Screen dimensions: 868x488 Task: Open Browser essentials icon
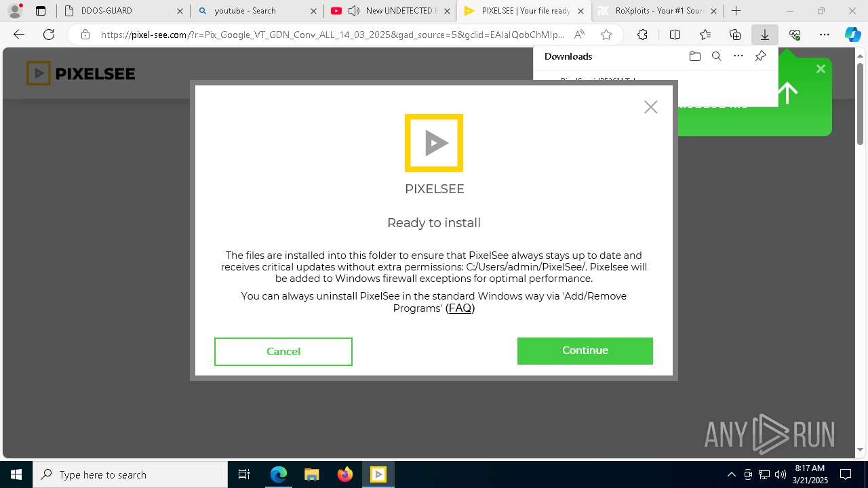coord(795,35)
